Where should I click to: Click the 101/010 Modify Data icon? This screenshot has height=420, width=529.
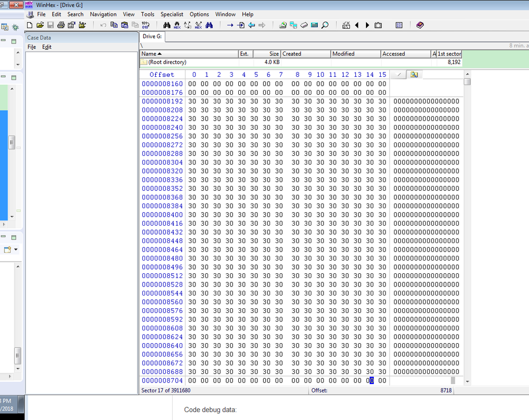[146, 25]
